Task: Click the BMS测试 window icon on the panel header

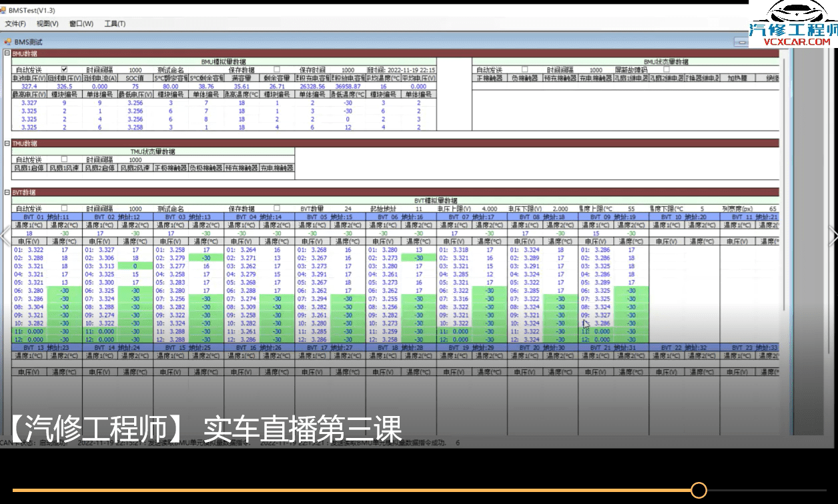Action: click(8, 40)
